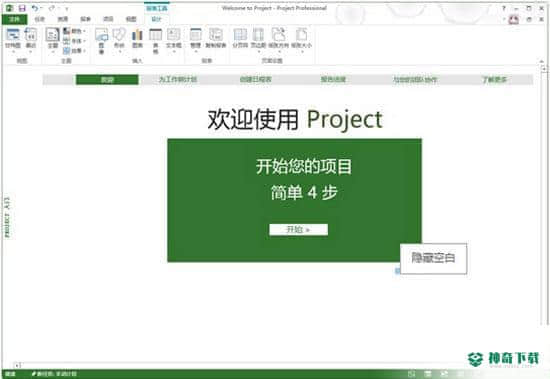Open the Fonts (字体) theme dropdown
550x379 pixels.
point(74,41)
